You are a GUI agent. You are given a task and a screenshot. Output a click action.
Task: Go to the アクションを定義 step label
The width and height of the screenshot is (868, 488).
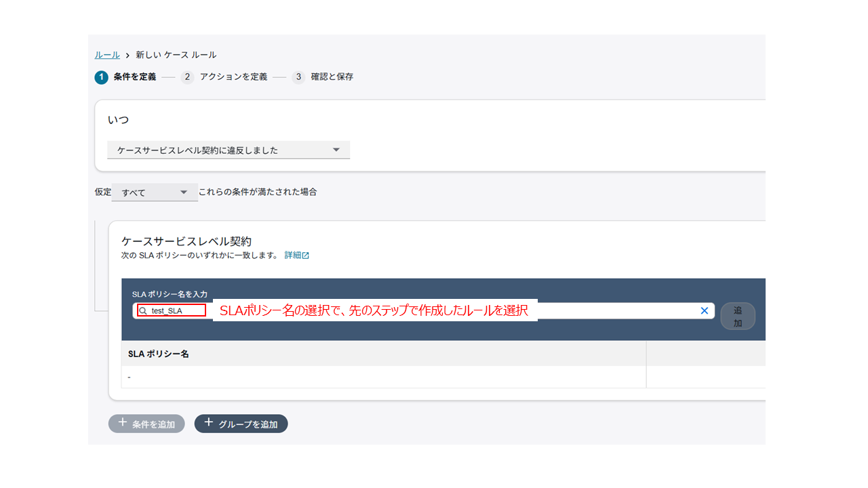[233, 77]
